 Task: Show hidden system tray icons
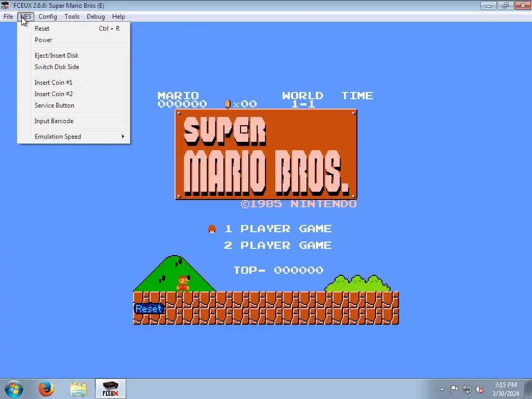pyautogui.click(x=442, y=389)
